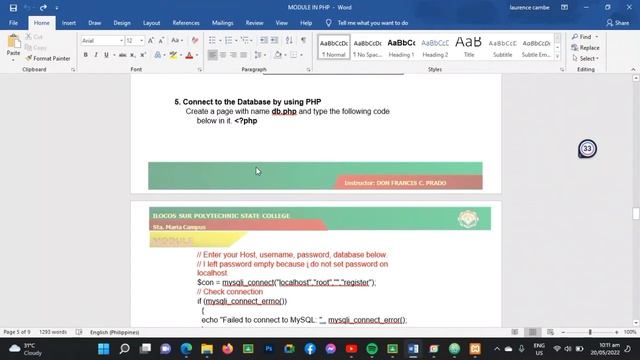Screen dimensions: 640x360
Task: Toggle Superscript formatting
Action: click(143, 55)
